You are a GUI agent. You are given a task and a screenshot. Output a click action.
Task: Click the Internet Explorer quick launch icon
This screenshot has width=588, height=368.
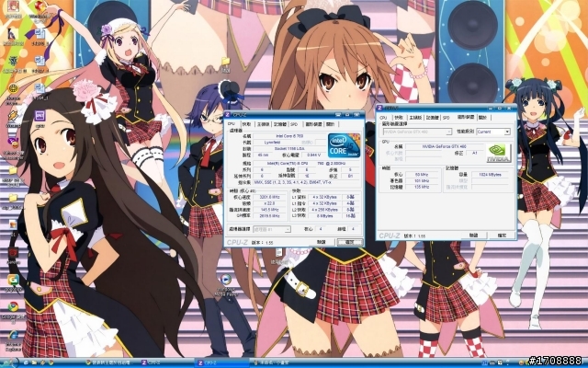pyautogui.click(x=26, y=362)
